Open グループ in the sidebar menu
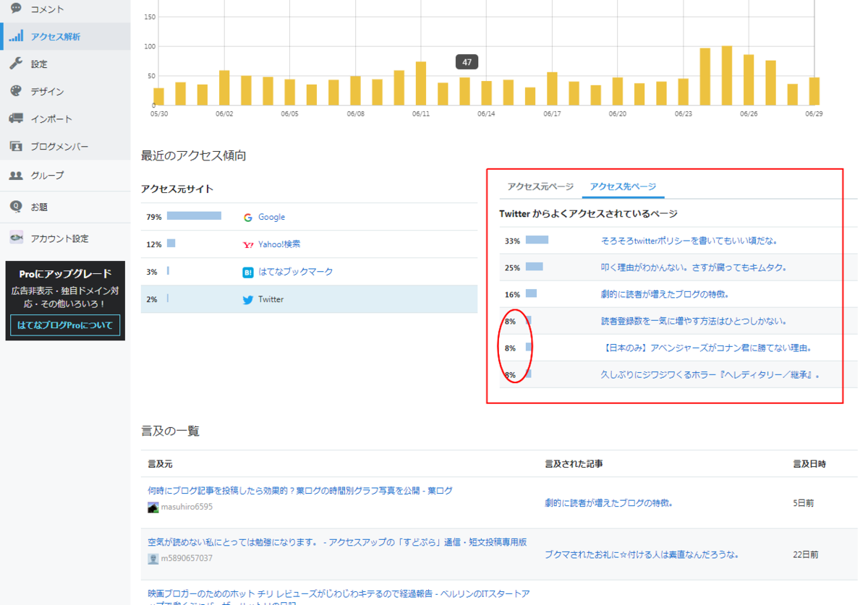Viewport: 868px width, 605px height. pyautogui.click(x=47, y=175)
